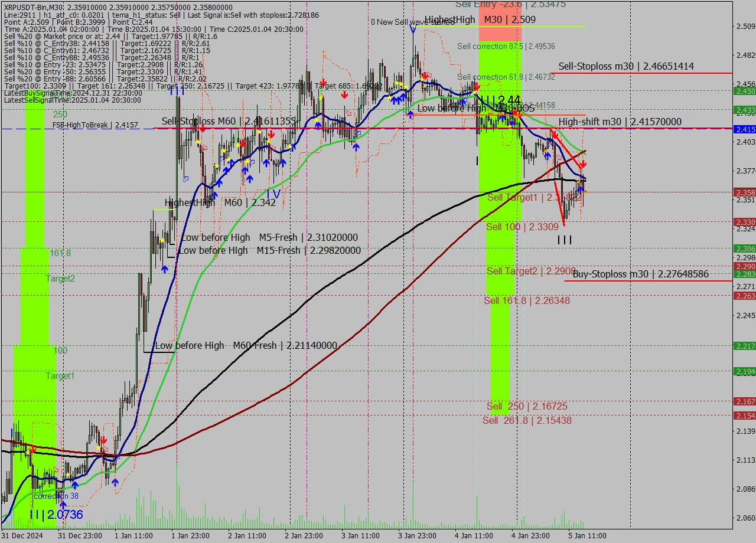Click the '4 Jan 11:00' time axis label
Screen dimensions: 756x543
coord(474,536)
